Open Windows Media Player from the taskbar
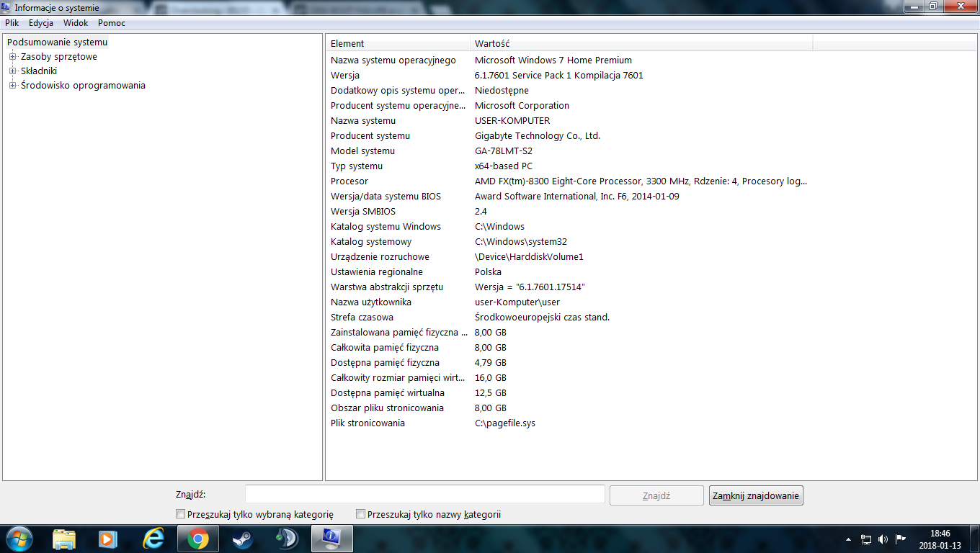 point(108,539)
